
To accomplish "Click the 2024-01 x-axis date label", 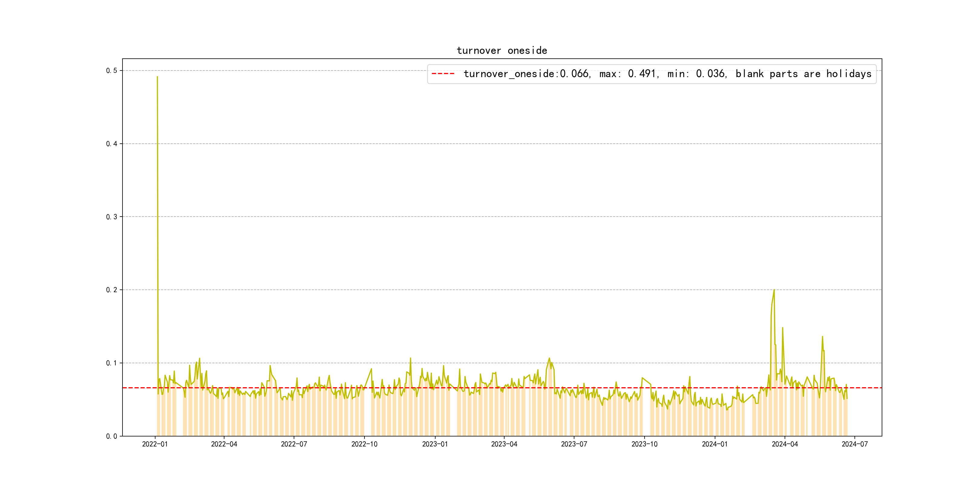I will (x=714, y=444).
